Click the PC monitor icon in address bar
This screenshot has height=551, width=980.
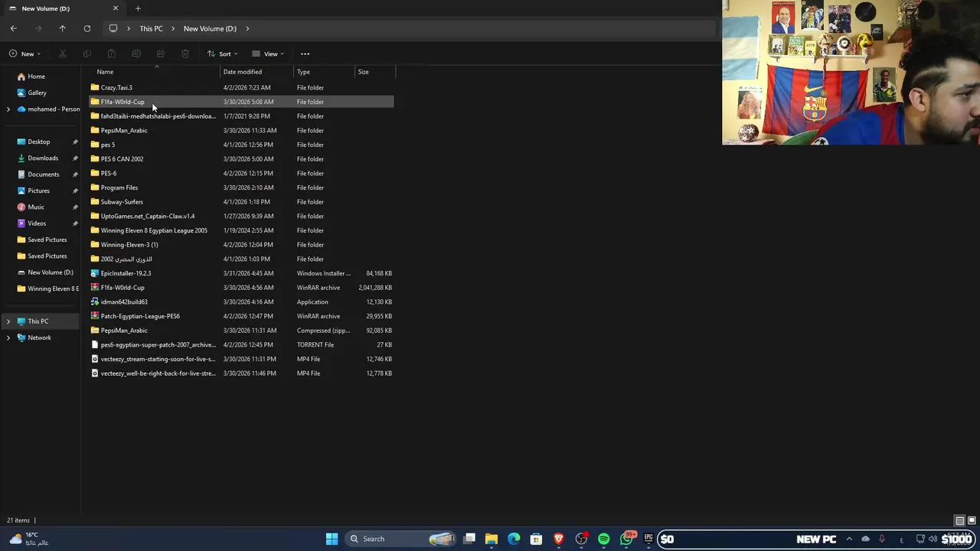coord(113,28)
